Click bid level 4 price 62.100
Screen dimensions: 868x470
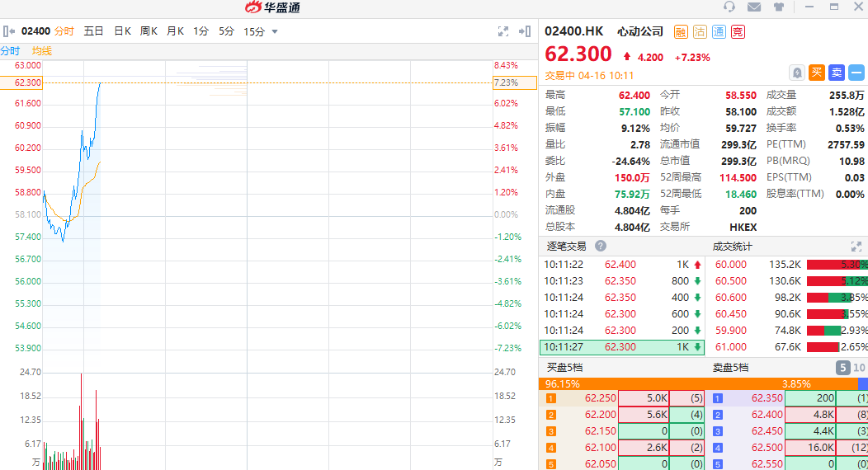[600, 448]
